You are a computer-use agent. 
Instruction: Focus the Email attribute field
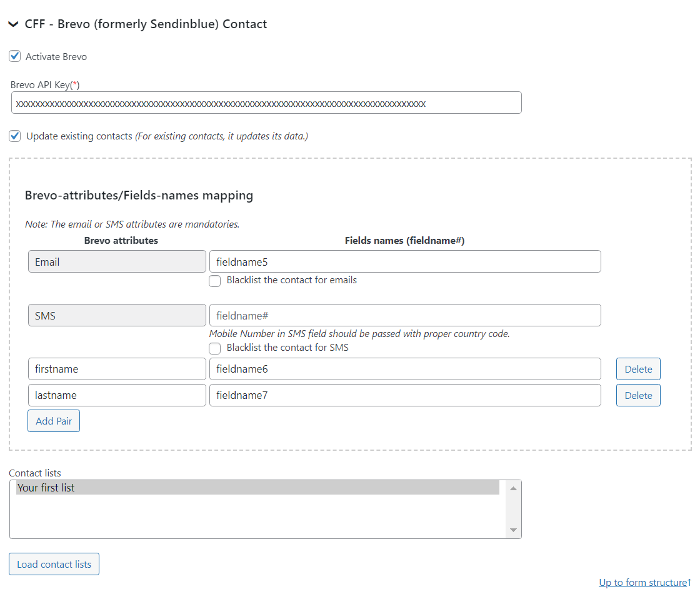coord(117,261)
